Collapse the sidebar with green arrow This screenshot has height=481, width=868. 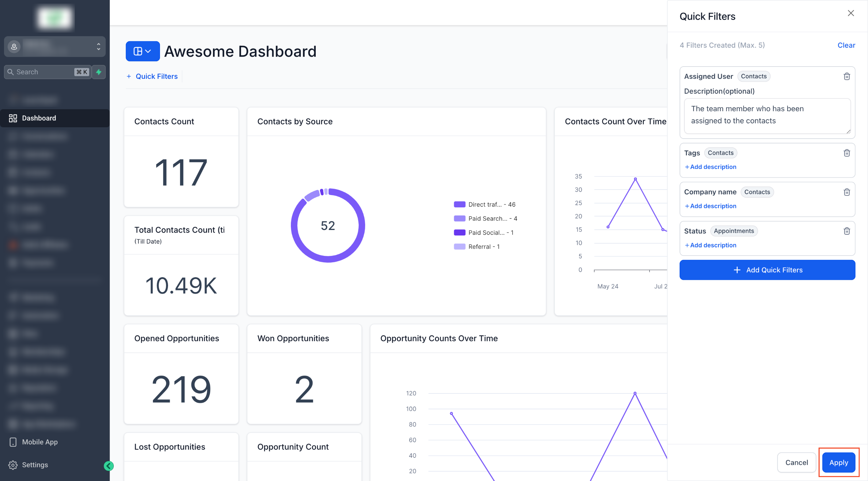point(109,466)
